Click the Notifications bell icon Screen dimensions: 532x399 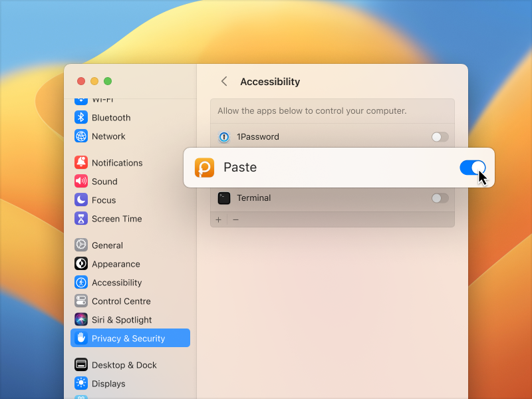pyautogui.click(x=80, y=162)
